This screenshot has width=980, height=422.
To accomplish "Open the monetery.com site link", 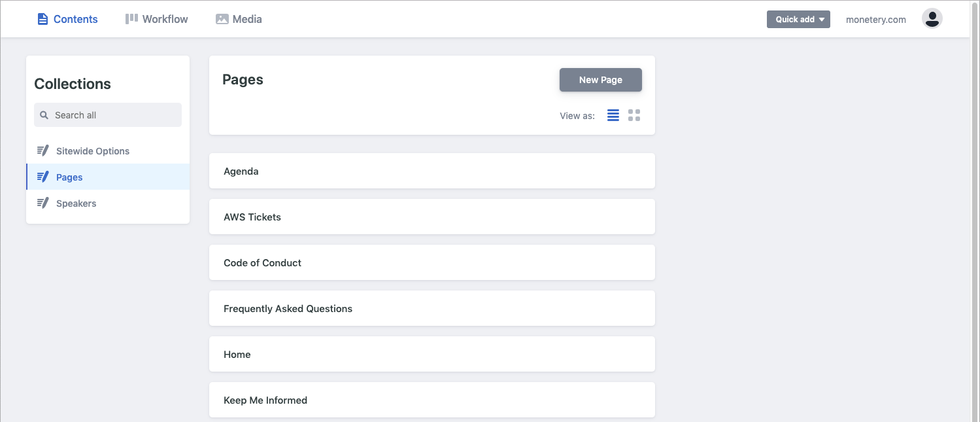I will [x=875, y=19].
